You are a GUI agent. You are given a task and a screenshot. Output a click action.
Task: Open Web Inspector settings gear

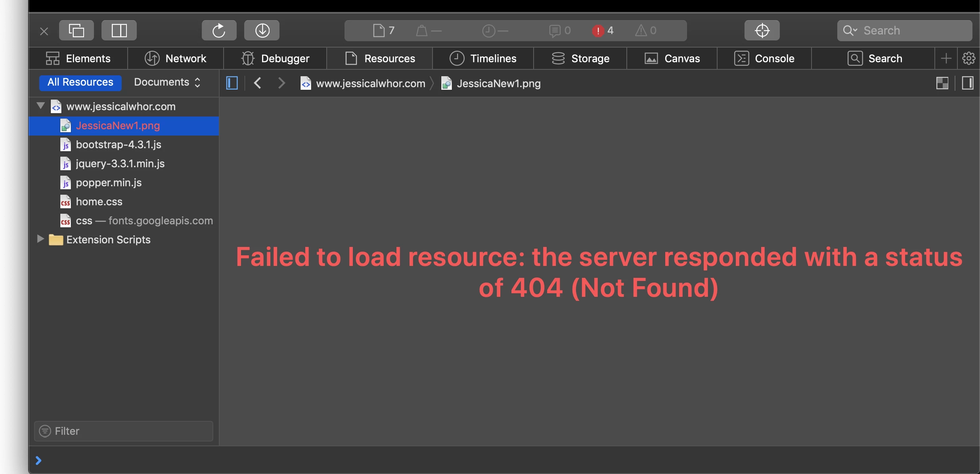pos(969,58)
